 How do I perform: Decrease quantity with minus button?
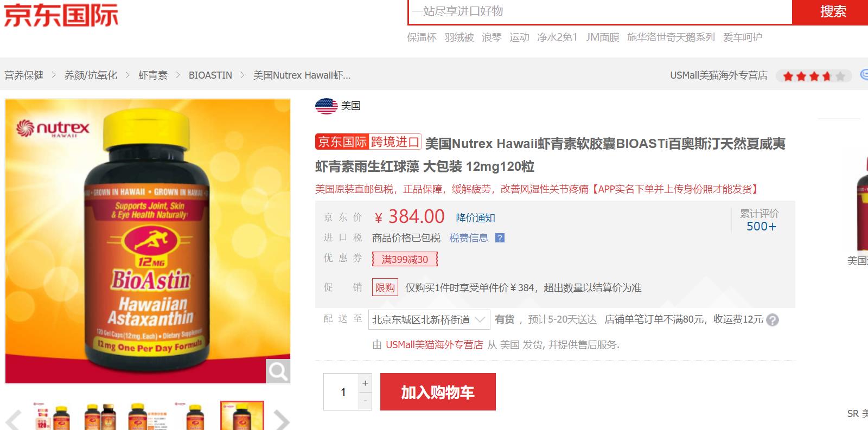coord(365,401)
